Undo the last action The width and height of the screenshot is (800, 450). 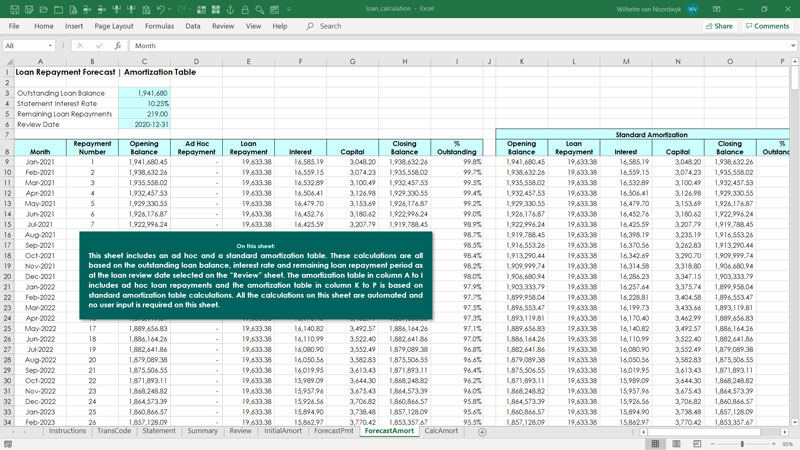(161, 9)
